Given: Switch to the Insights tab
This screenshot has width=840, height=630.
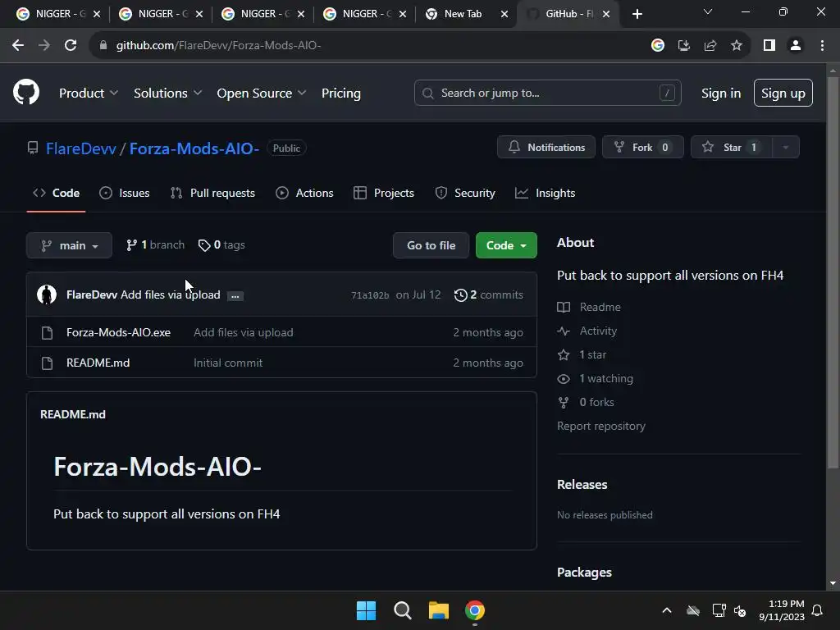Looking at the screenshot, I should tap(545, 193).
